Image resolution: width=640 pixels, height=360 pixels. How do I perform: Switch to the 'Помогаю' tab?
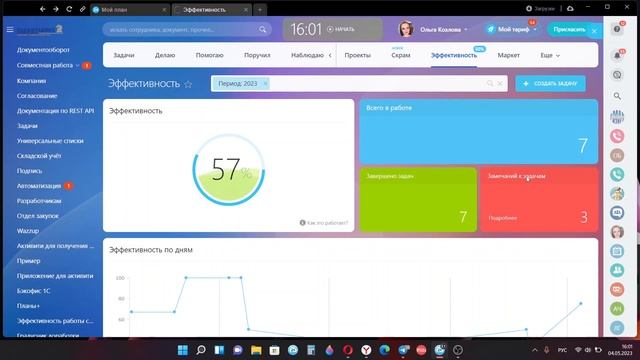click(209, 55)
